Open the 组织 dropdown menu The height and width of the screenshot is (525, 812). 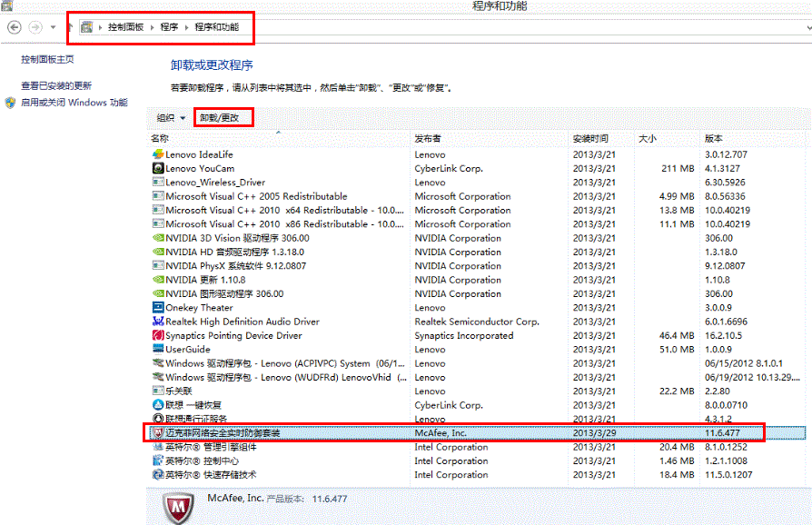pos(171,118)
